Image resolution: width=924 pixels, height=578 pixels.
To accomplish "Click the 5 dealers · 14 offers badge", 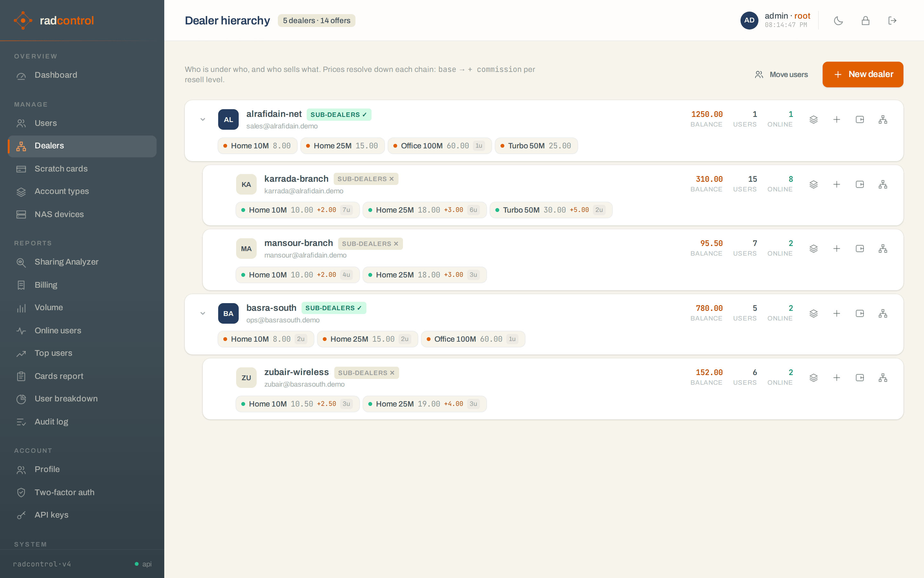I will (317, 21).
